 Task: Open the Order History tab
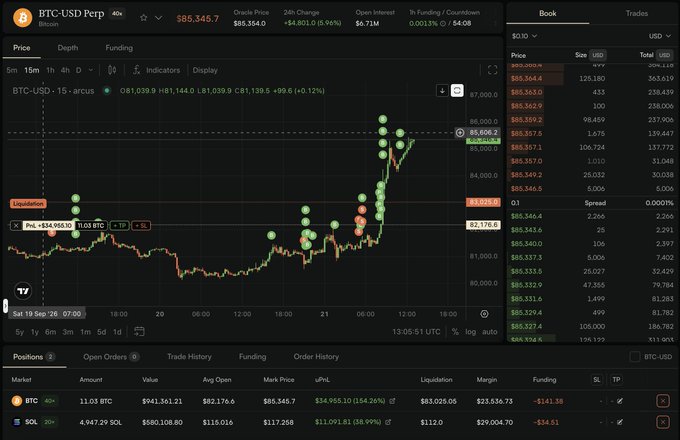point(316,357)
